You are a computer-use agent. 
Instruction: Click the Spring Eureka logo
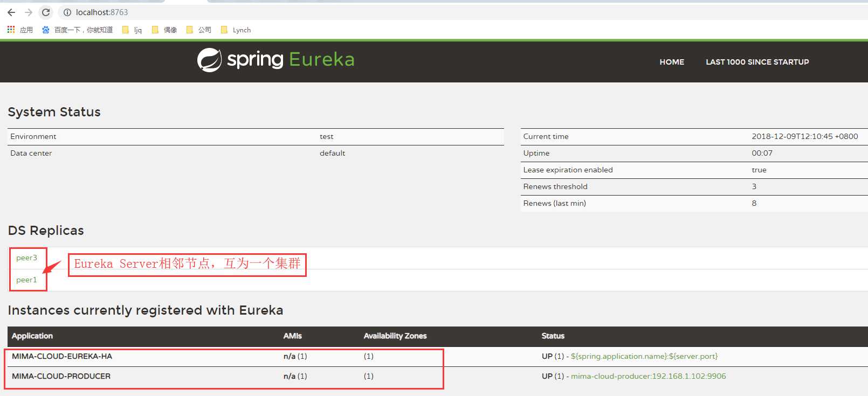275,60
